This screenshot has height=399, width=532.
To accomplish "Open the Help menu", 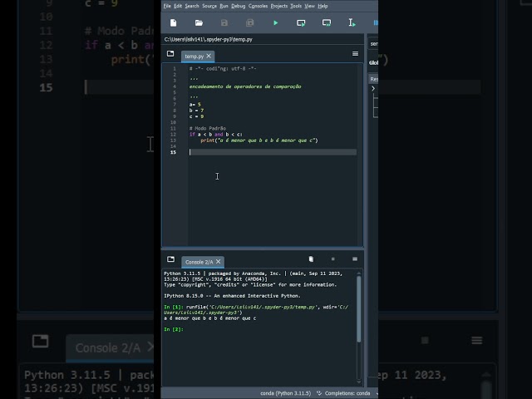I will 323,6.
